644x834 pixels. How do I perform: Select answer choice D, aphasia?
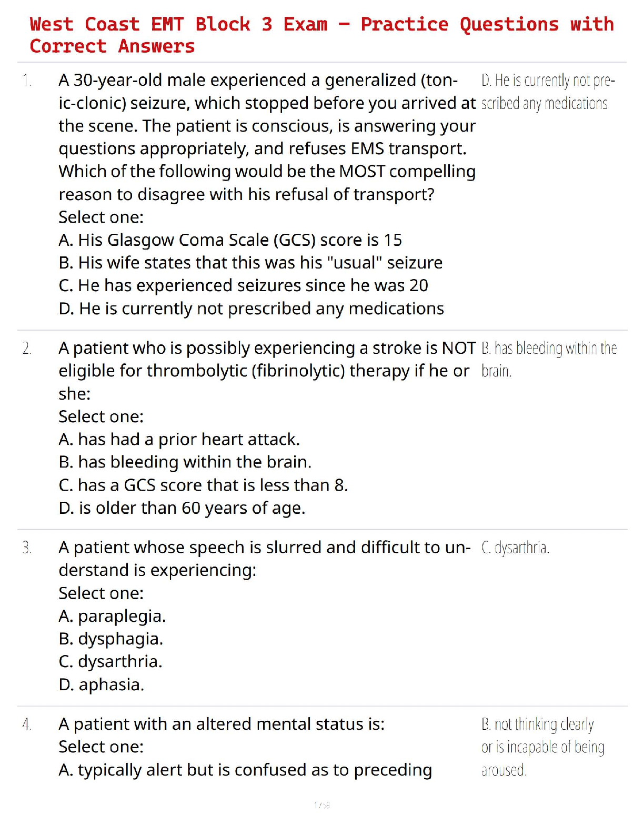[x=101, y=684]
